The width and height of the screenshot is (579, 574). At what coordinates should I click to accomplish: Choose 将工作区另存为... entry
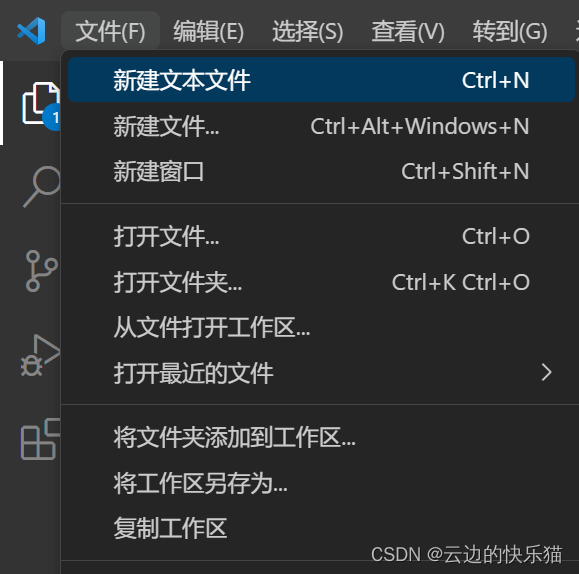tap(321, 483)
